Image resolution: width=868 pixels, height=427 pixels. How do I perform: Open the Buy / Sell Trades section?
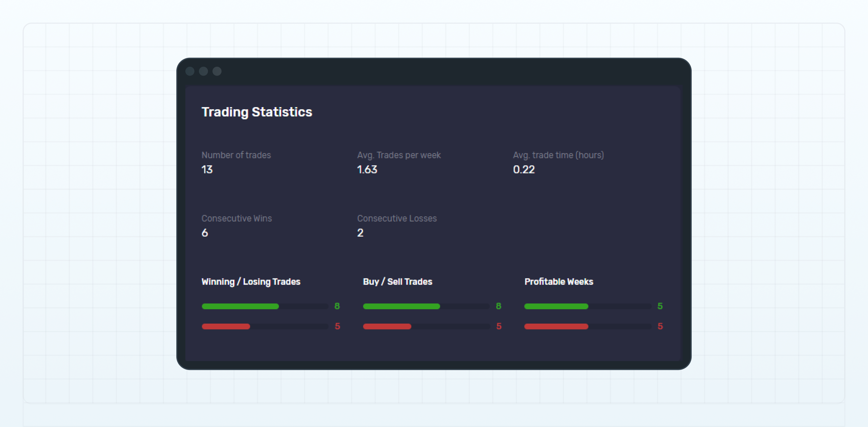[398, 282]
